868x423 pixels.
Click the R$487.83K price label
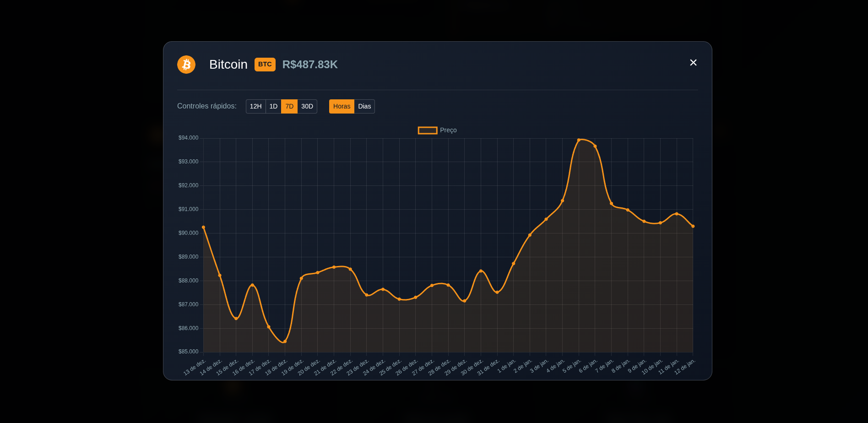click(x=310, y=65)
